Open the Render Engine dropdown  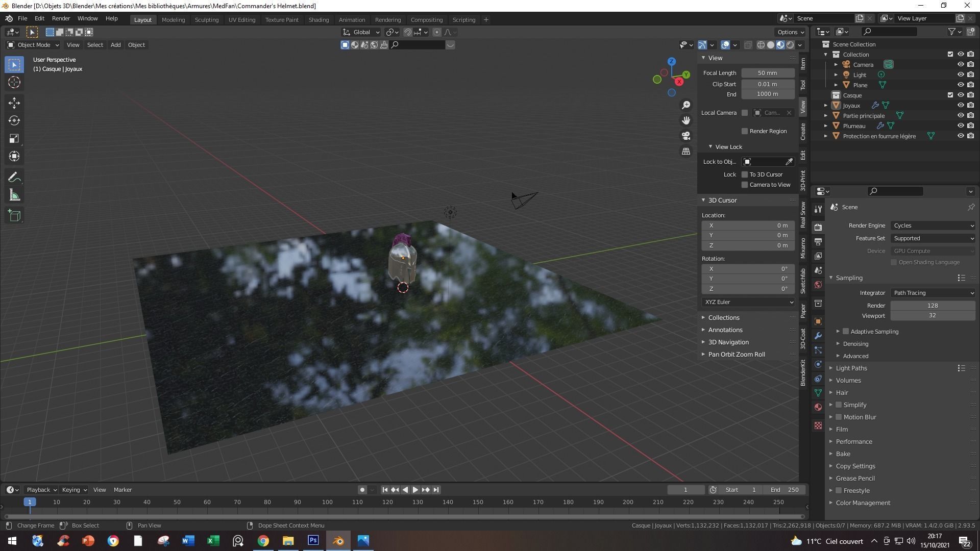933,226
